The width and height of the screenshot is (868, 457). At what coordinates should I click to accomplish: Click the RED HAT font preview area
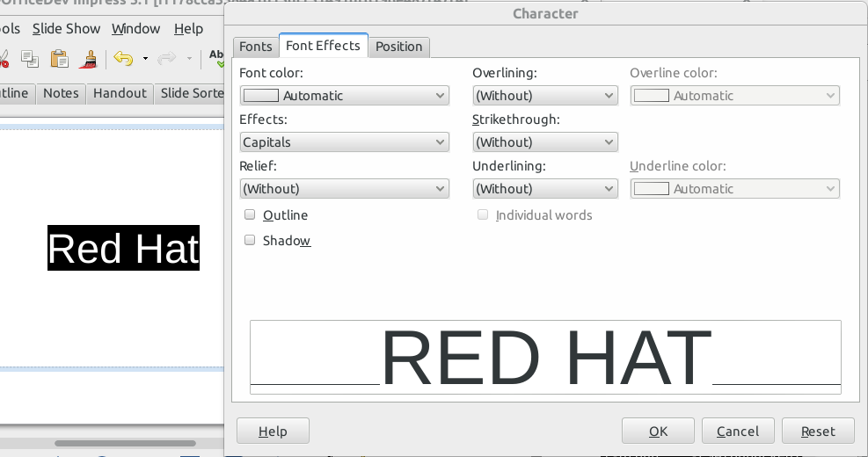pos(545,357)
